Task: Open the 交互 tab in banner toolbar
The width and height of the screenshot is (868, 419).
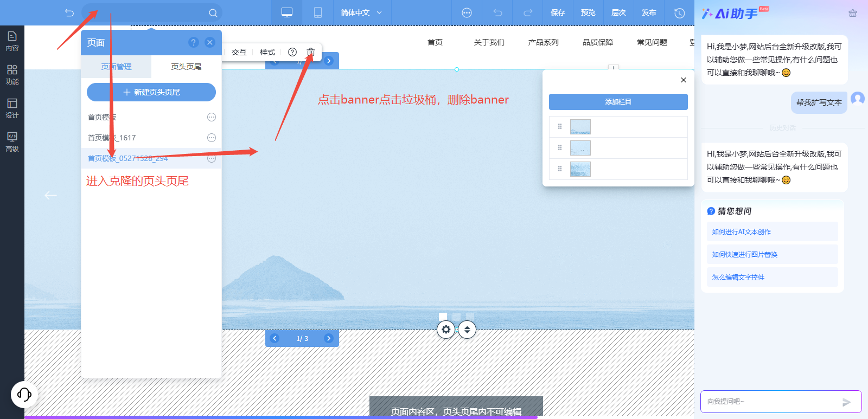Action: coord(239,52)
